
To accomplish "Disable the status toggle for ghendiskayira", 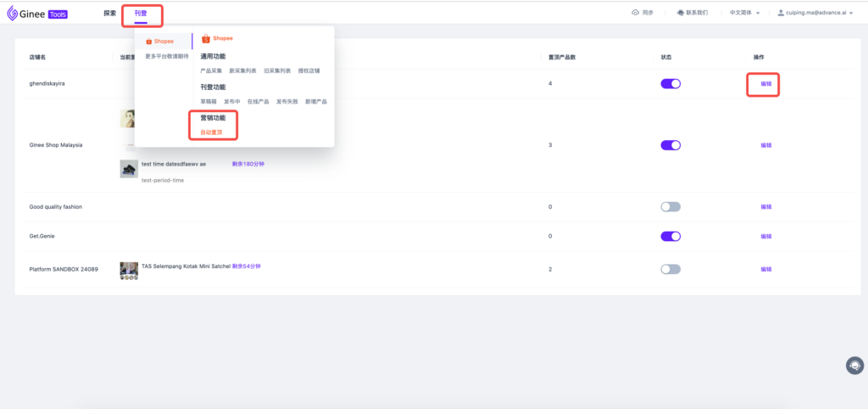I will [x=670, y=84].
